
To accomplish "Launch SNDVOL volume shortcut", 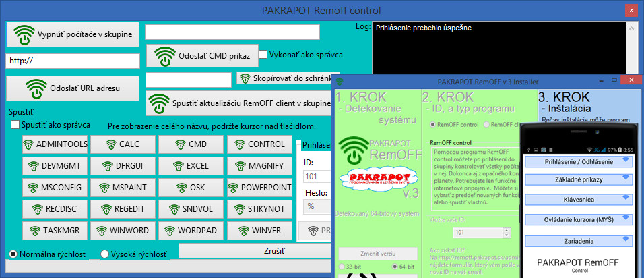I will (191, 209).
